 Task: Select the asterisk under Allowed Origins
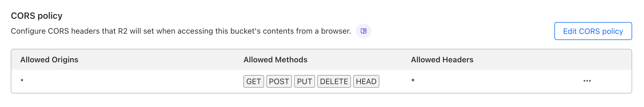(22, 81)
